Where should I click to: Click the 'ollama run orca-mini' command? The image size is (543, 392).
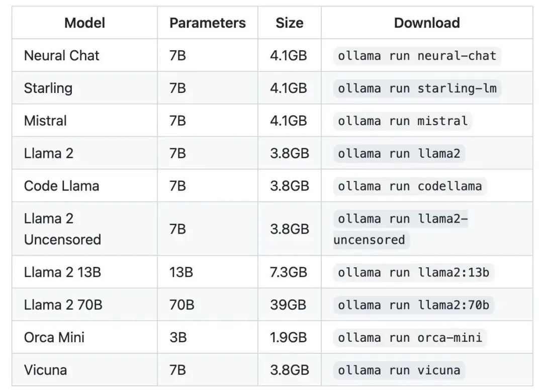pos(410,337)
